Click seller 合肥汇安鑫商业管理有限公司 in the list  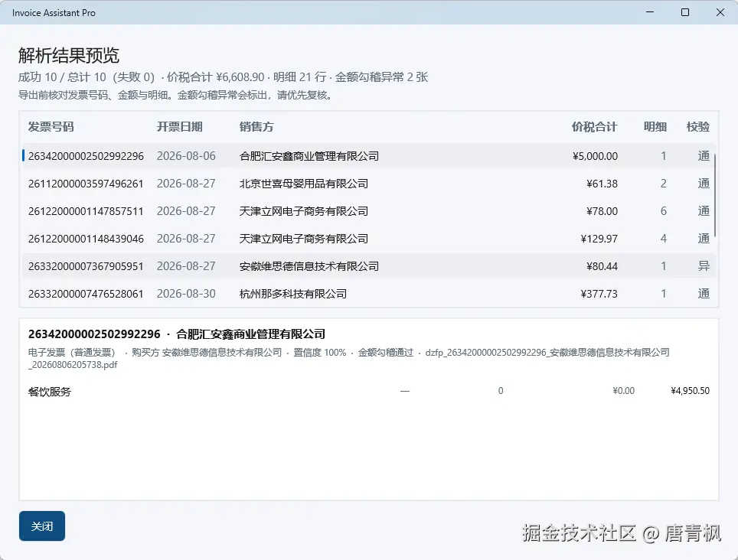tap(309, 155)
